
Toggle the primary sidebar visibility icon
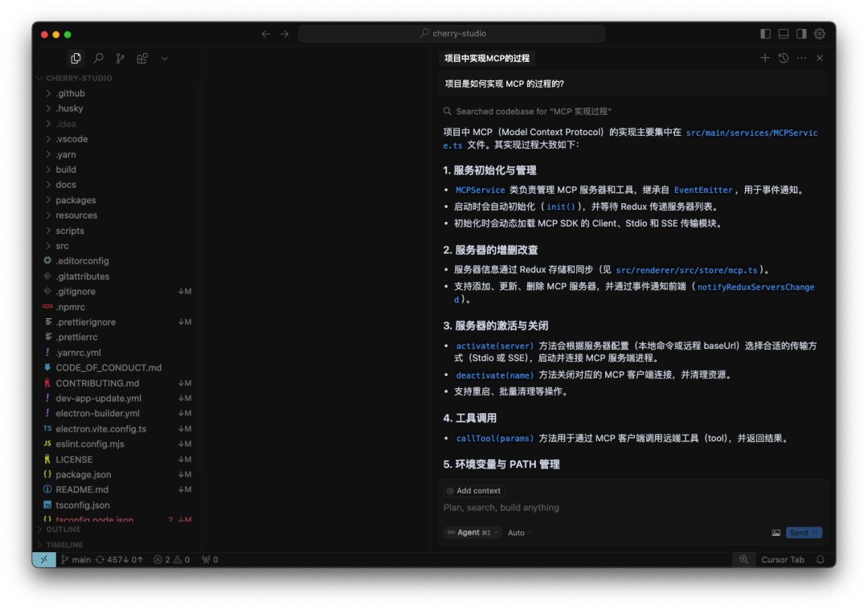click(764, 34)
